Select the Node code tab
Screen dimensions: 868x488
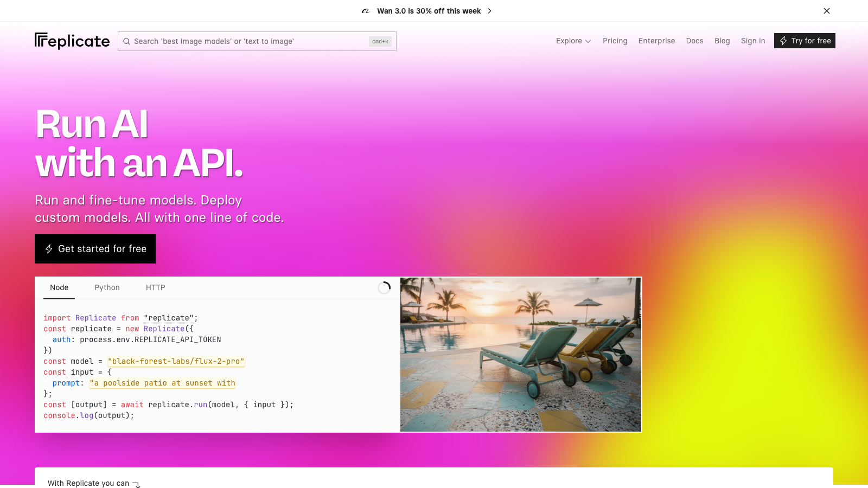(x=59, y=288)
